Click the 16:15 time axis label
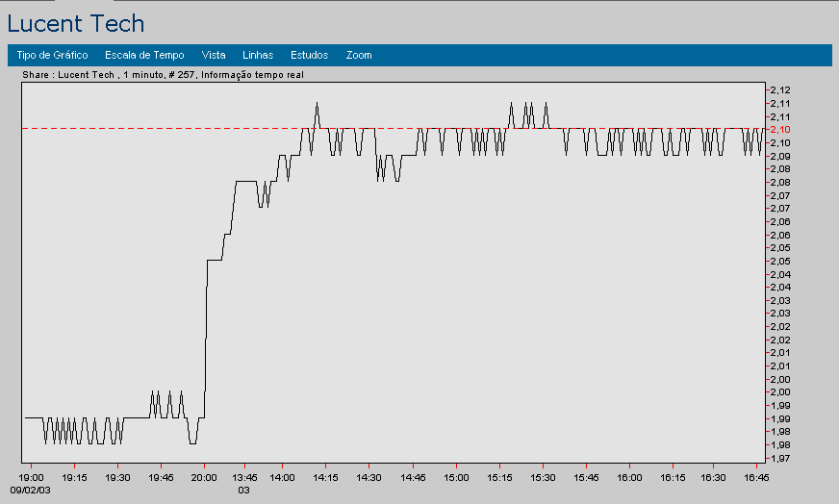The image size is (839, 504). (x=673, y=477)
